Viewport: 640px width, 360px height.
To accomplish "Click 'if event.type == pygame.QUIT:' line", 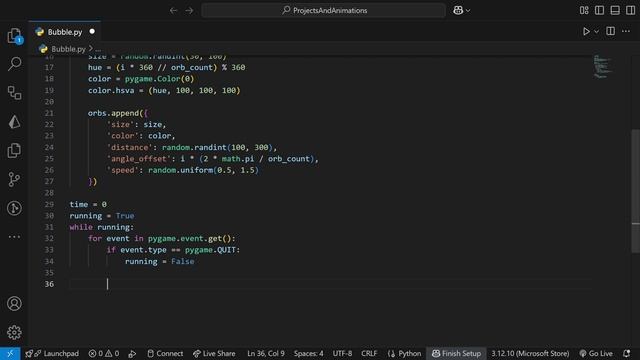I will click(173, 250).
